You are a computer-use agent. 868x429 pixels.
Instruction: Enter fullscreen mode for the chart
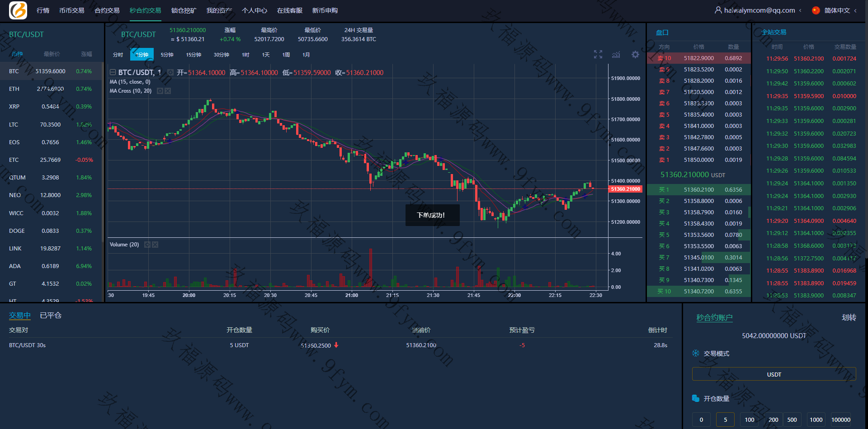(x=598, y=55)
